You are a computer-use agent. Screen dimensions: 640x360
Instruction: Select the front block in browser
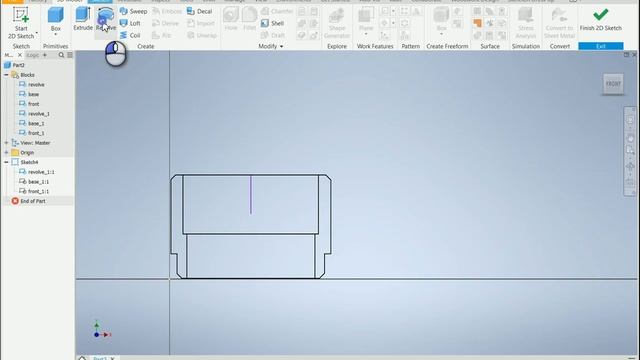coord(29,104)
